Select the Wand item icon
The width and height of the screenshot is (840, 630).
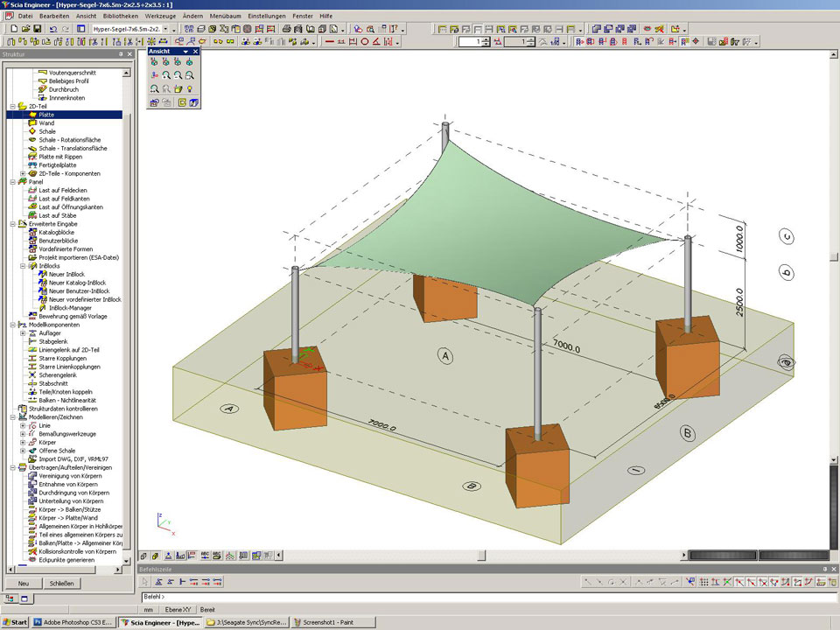(31, 123)
